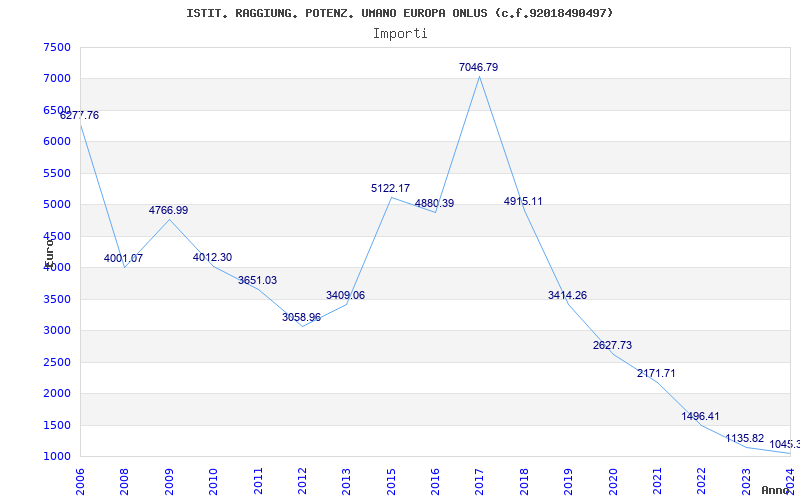Screen dimensions: 800x500
Task: Click the x-axis year 2016
Action: [435, 481]
